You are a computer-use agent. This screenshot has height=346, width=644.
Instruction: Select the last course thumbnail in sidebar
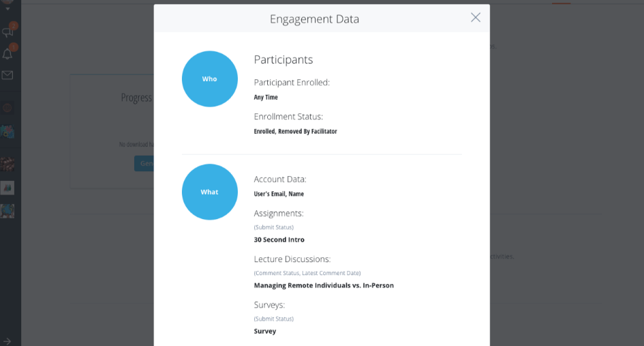pyautogui.click(x=7, y=211)
